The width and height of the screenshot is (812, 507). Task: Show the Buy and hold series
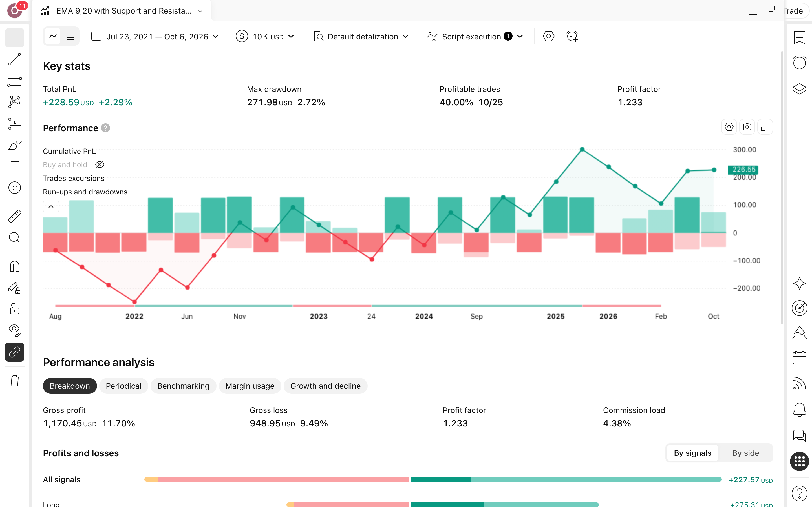coord(100,165)
